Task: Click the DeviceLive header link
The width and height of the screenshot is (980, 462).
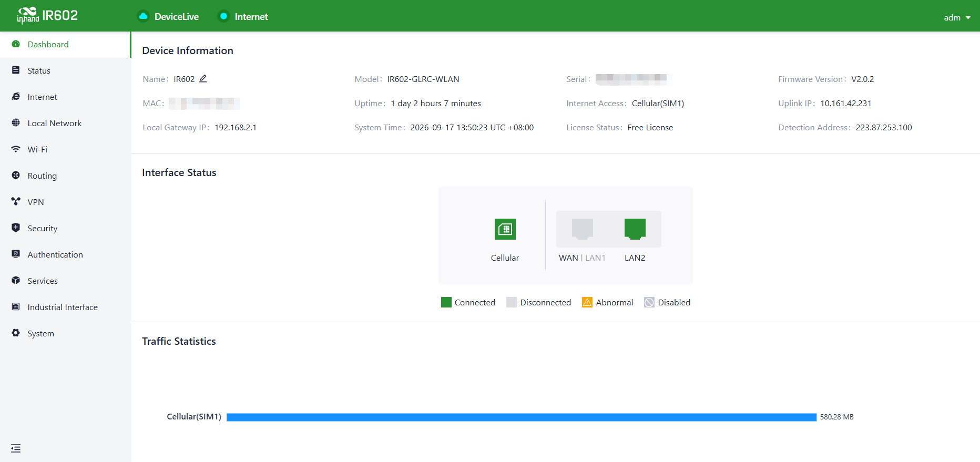Action: click(177, 17)
